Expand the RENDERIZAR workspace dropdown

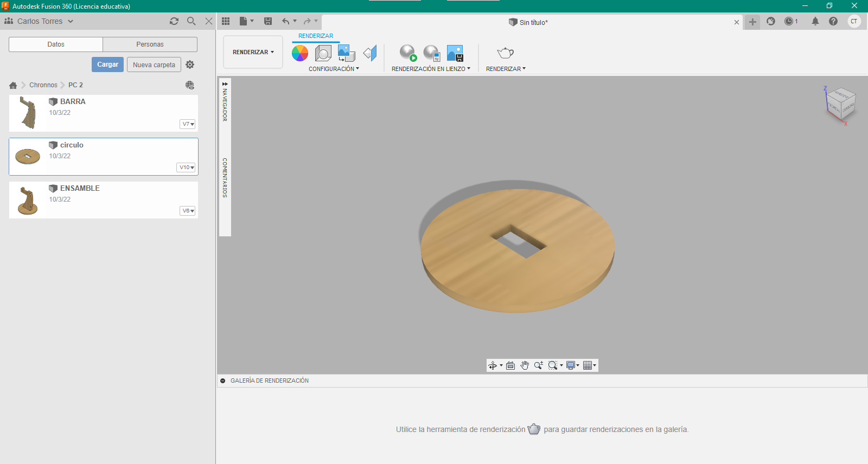[253, 52]
